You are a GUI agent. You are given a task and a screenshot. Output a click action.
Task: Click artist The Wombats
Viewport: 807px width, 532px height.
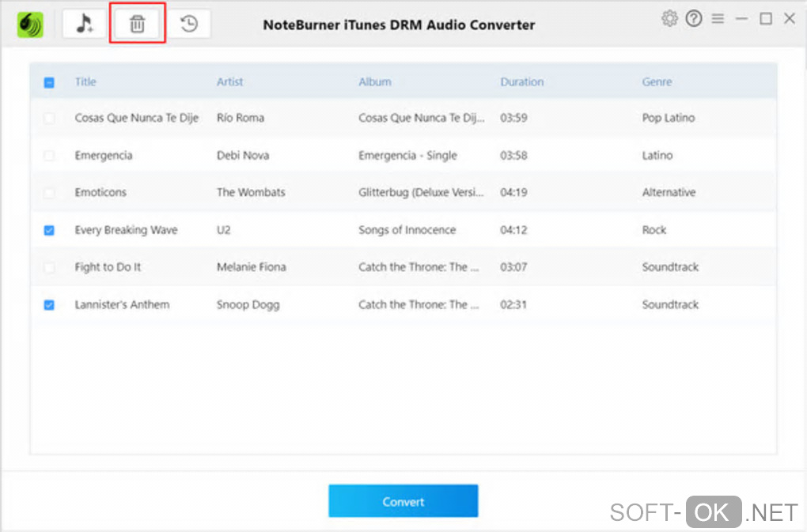click(251, 192)
